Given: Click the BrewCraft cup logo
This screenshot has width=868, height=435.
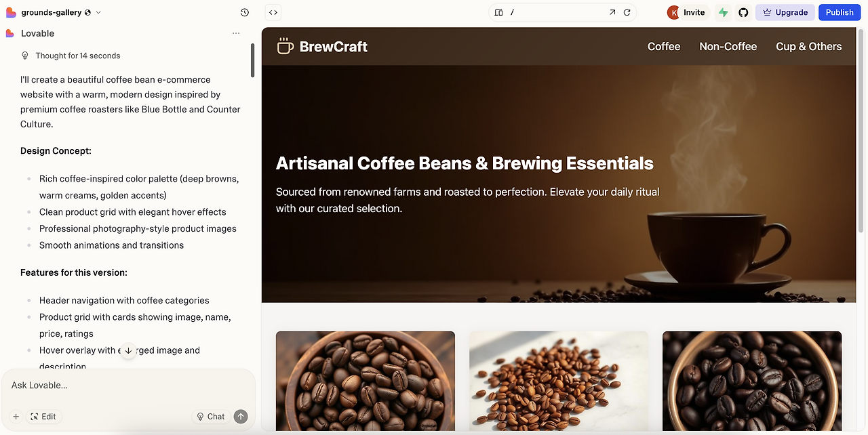Looking at the screenshot, I should (285, 46).
